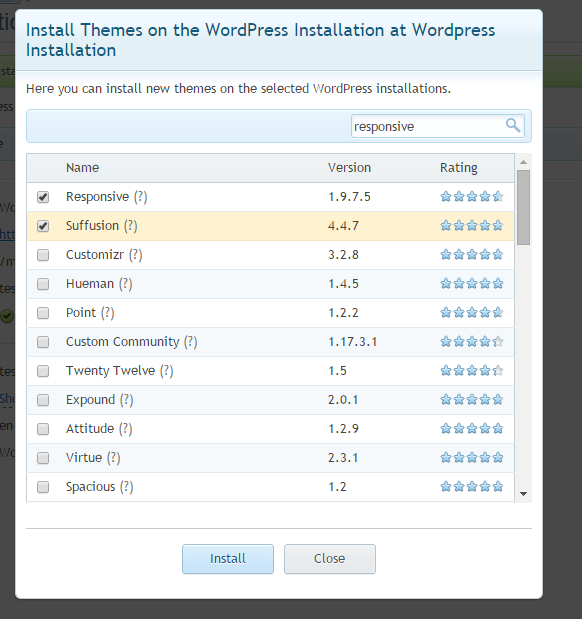Click the (?) next to Hueman
The width and height of the screenshot is (582, 619).
click(126, 284)
